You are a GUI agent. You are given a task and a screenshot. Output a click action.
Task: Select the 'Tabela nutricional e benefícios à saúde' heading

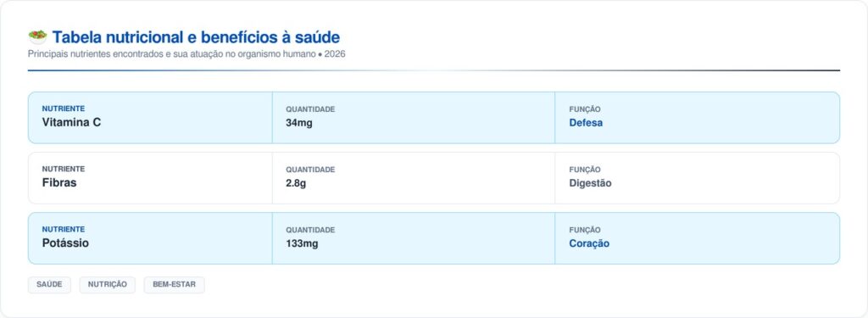tap(196, 37)
